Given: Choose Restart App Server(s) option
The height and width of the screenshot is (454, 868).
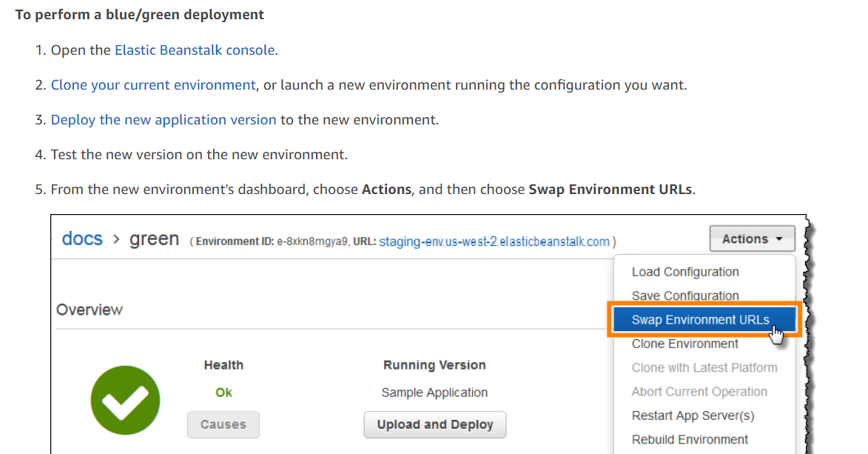Looking at the screenshot, I should pyautogui.click(x=693, y=415).
